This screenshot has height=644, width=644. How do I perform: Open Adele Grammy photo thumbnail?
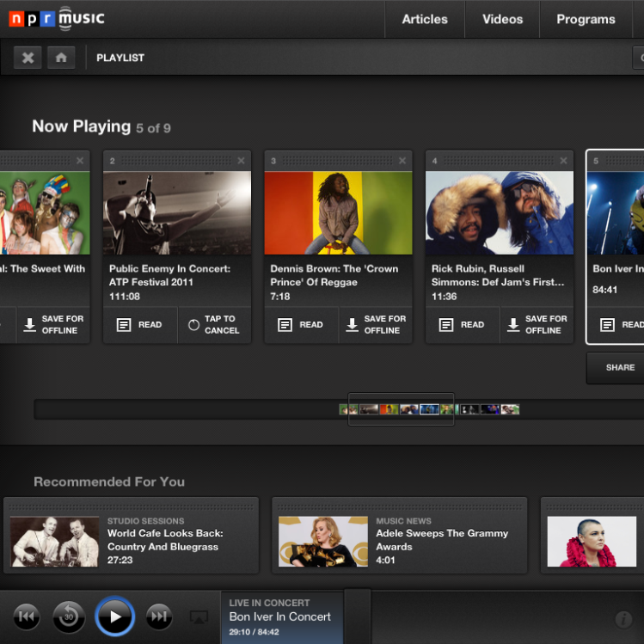[323, 542]
